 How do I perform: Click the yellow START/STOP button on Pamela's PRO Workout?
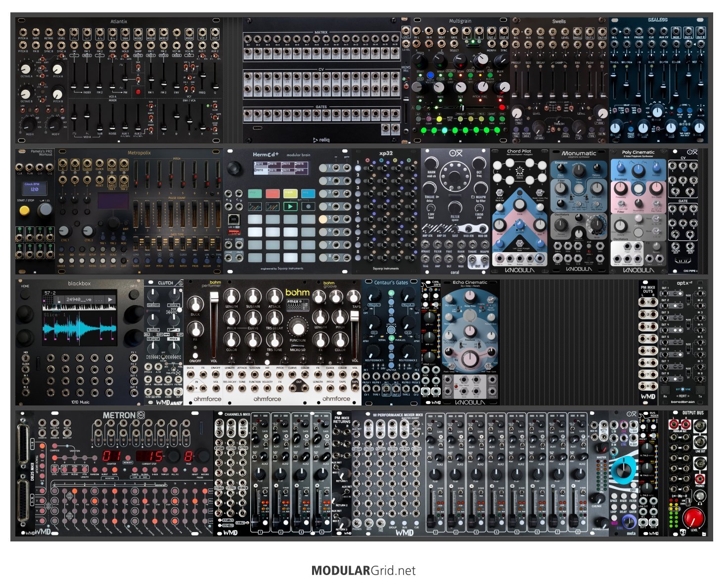pos(24,210)
